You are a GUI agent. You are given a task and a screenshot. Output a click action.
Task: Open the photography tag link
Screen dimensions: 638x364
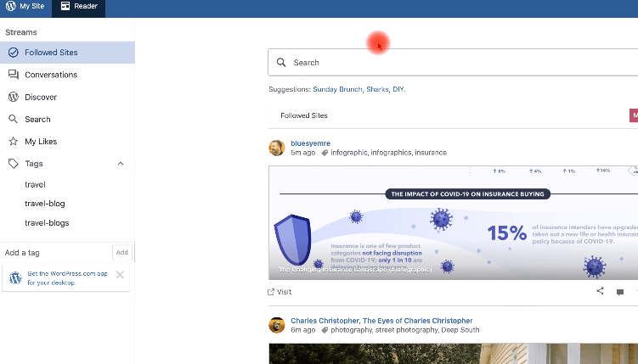click(351, 330)
